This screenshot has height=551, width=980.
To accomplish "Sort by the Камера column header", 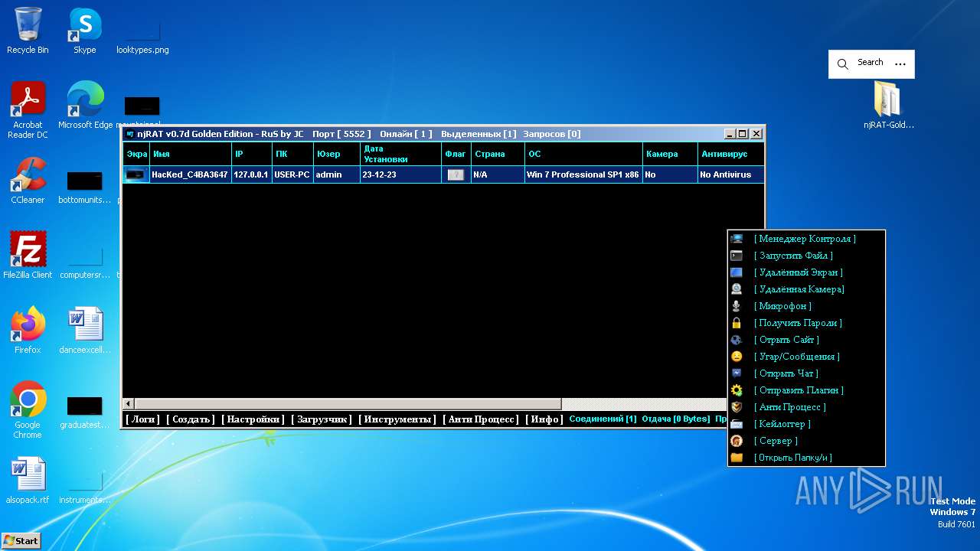I will click(670, 154).
